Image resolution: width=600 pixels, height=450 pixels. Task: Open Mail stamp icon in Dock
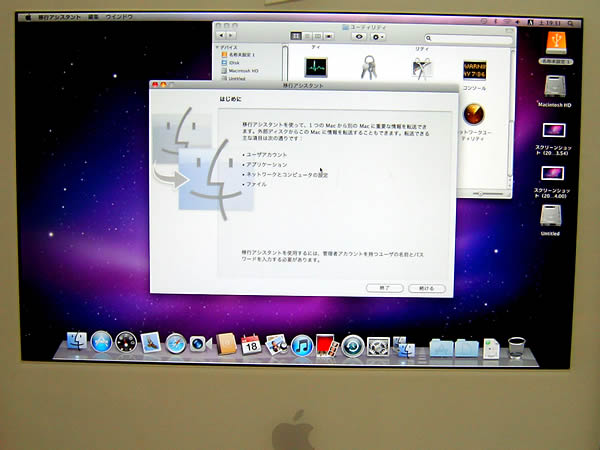150,342
